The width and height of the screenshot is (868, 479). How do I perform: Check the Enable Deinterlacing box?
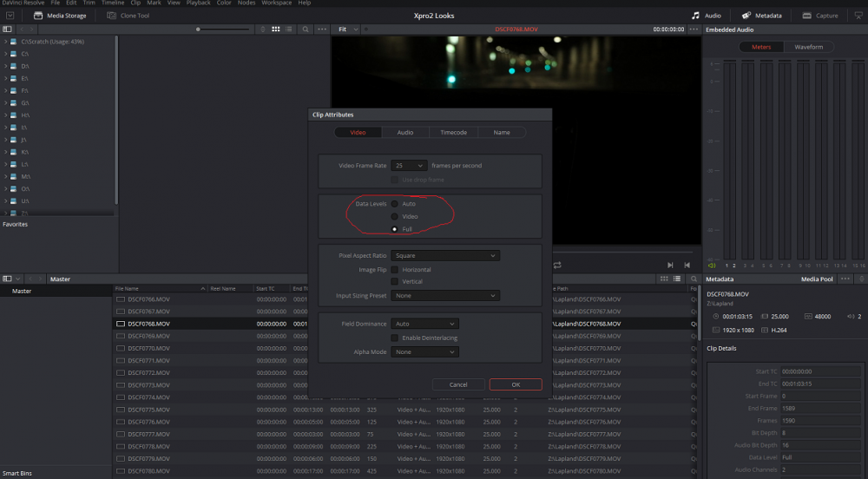point(395,338)
